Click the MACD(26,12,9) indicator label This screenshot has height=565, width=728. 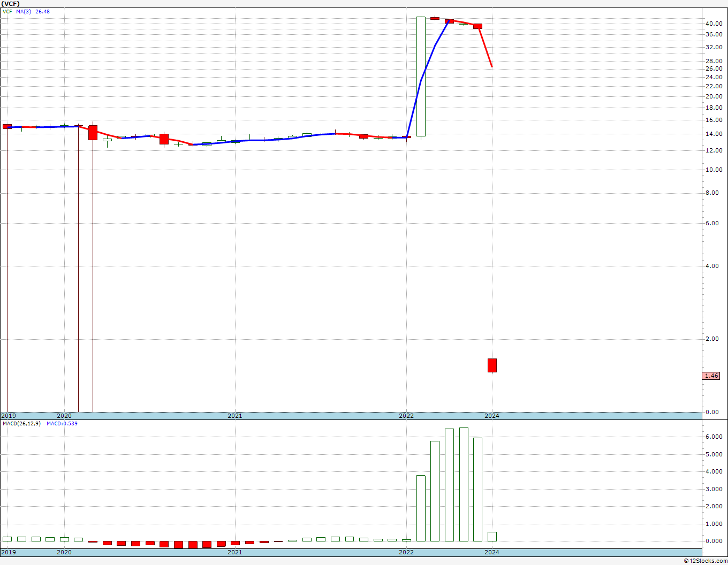[21, 424]
